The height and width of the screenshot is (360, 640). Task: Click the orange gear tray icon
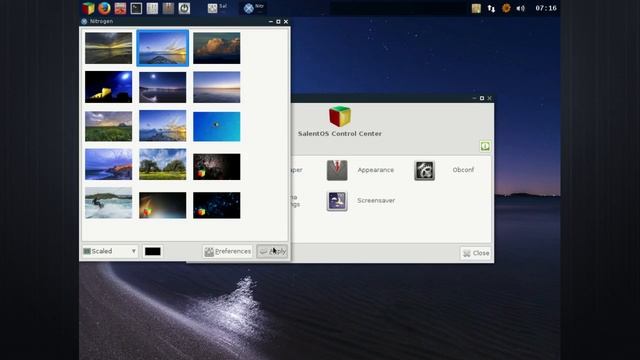[x=506, y=8]
